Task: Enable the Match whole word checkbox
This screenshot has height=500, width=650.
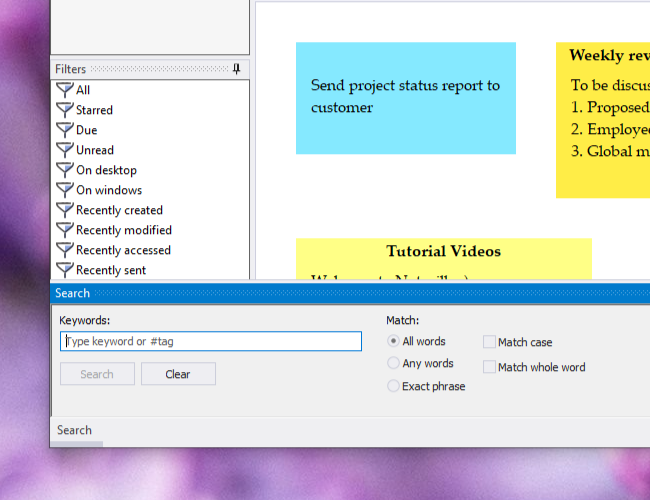Action: coord(489,367)
